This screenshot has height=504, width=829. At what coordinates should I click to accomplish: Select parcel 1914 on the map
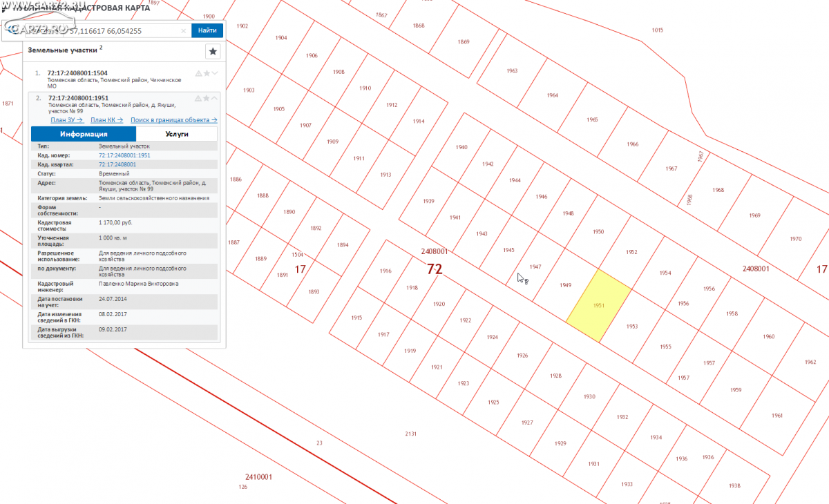click(419, 122)
